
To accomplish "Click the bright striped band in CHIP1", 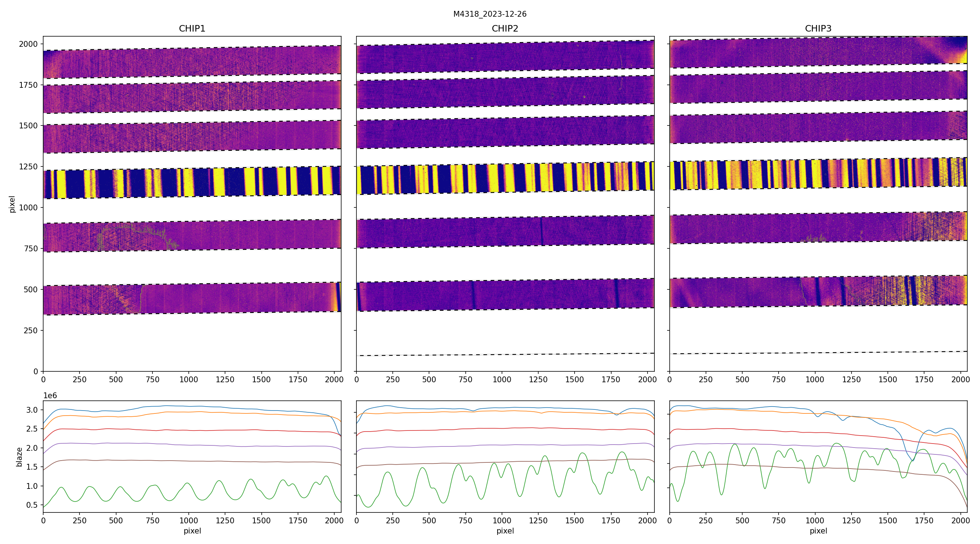I will pos(192,182).
